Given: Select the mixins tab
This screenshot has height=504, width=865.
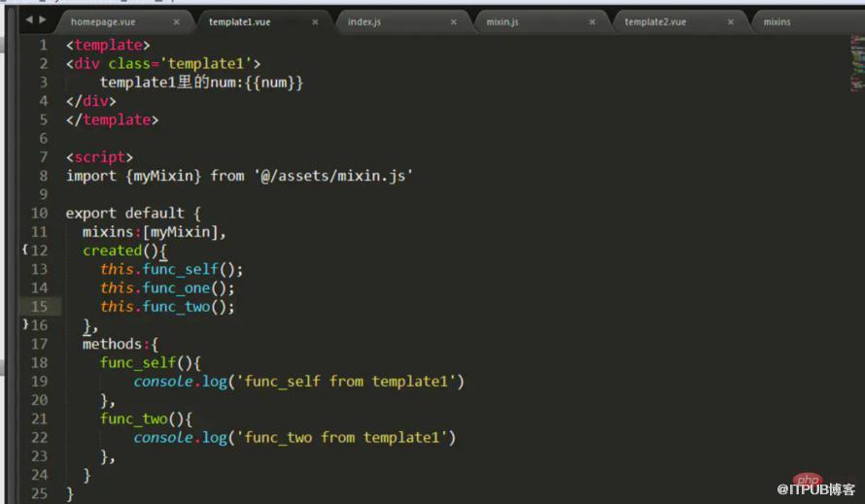Looking at the screenshot, I should (777, 22).
